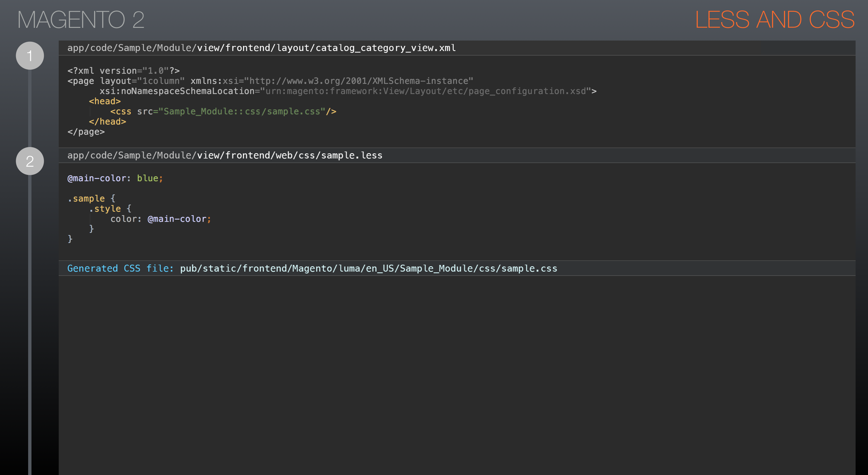Select the sample.less file path header
This screenshot has width=868, height=475.
pyautogui.click(x=225, y=155)
